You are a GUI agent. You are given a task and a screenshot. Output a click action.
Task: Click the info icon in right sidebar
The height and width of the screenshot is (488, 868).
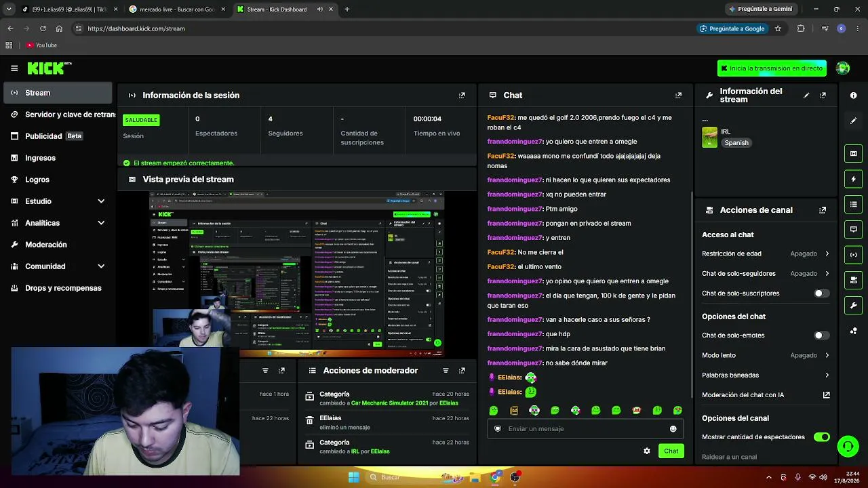coord(853,96)
